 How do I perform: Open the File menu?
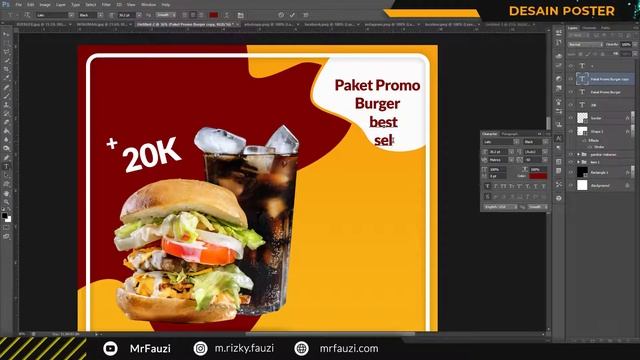click(19, 4)
